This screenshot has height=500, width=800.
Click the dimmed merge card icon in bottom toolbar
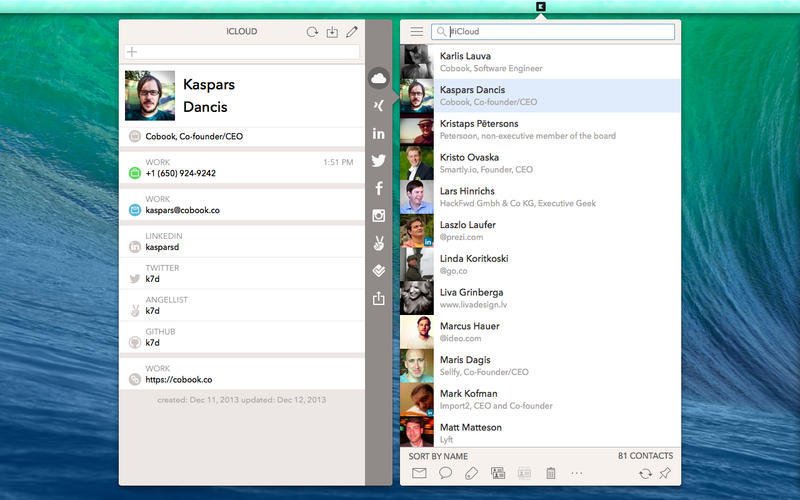tap(524, 473)
